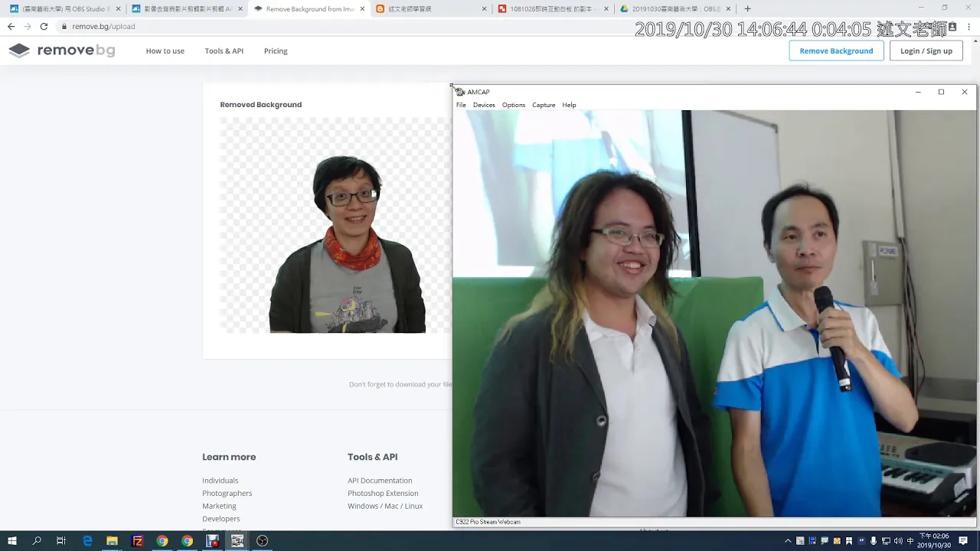Open the Photoshop Extension link
The image size is (980, 551).
(x=383, y=494)
